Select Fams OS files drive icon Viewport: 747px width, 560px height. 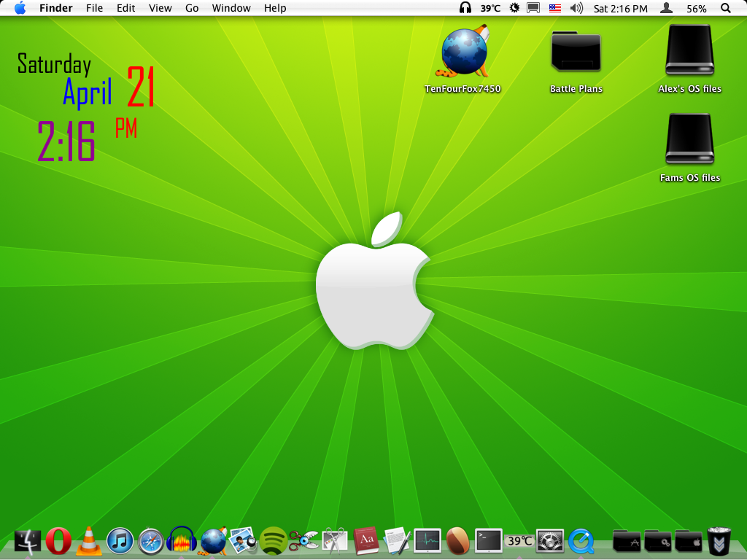tap(690, 148)
